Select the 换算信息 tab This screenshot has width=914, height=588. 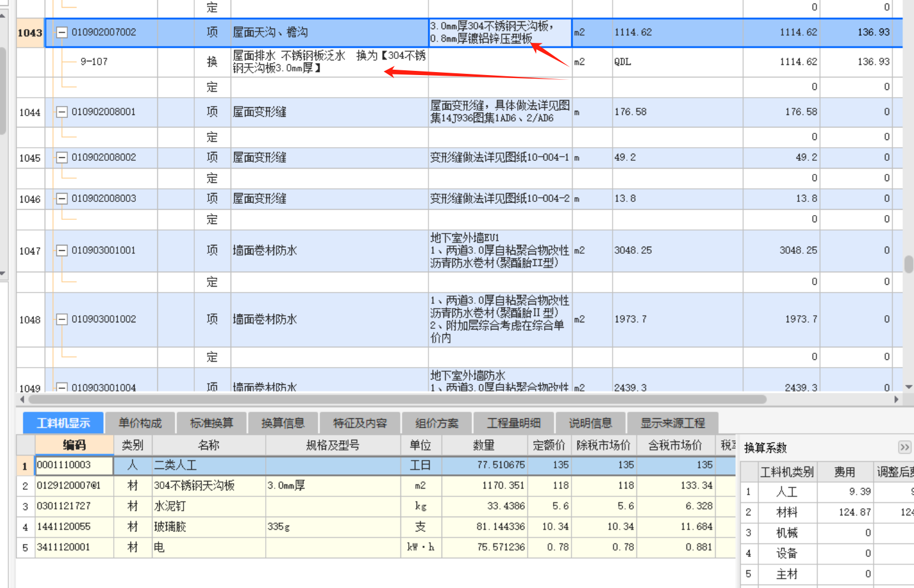tap(283, 423)
